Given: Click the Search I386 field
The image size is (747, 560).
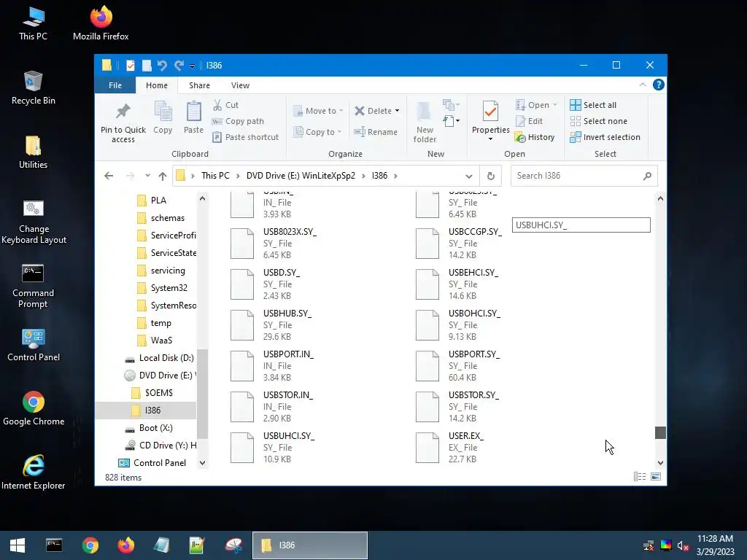Looking at the screenshot, I should click(584, 176).
